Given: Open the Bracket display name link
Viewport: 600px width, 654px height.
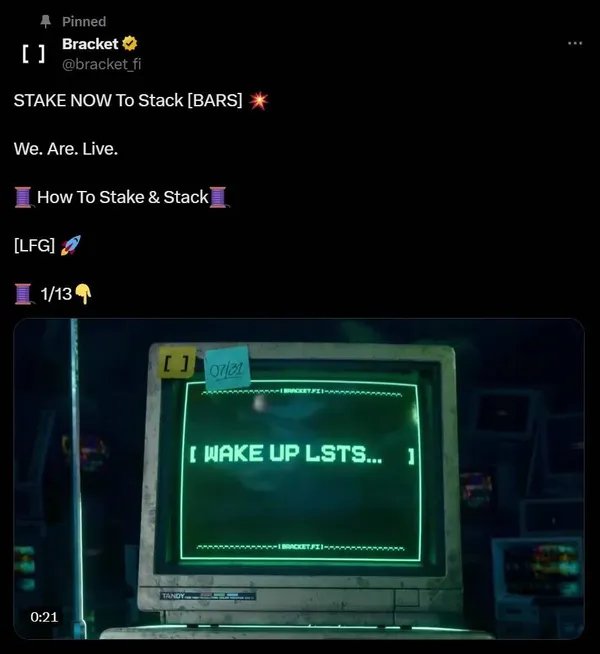Looking at the screenshot, I should (90, 44).
